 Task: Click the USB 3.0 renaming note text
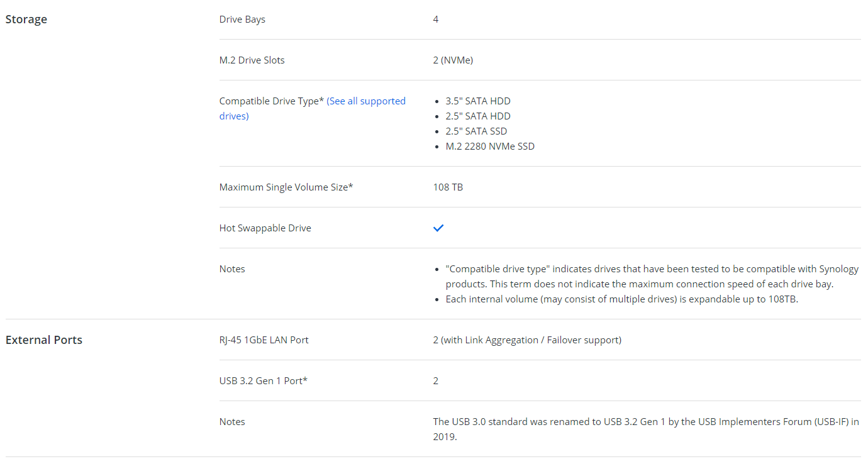(645, 422)
